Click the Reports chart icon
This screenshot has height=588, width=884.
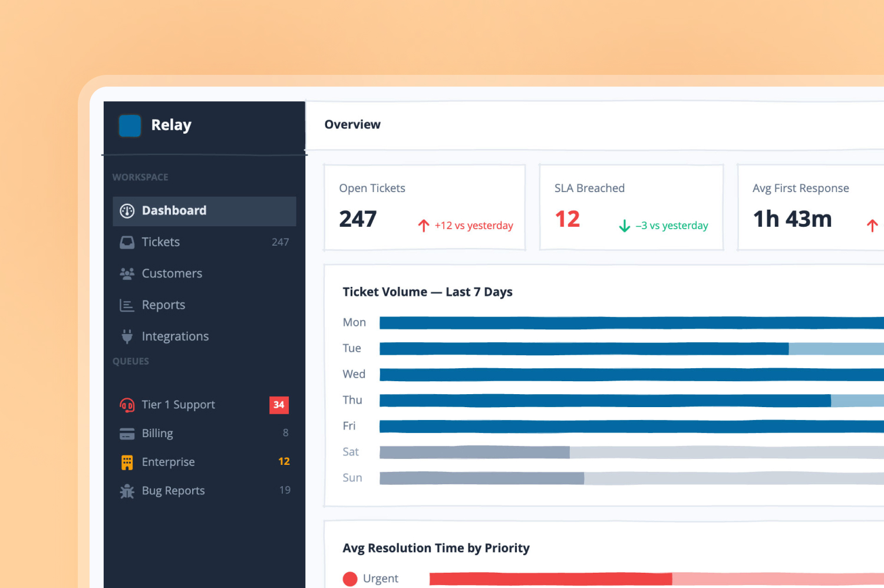pyautogui.click(x=127, y=305)
